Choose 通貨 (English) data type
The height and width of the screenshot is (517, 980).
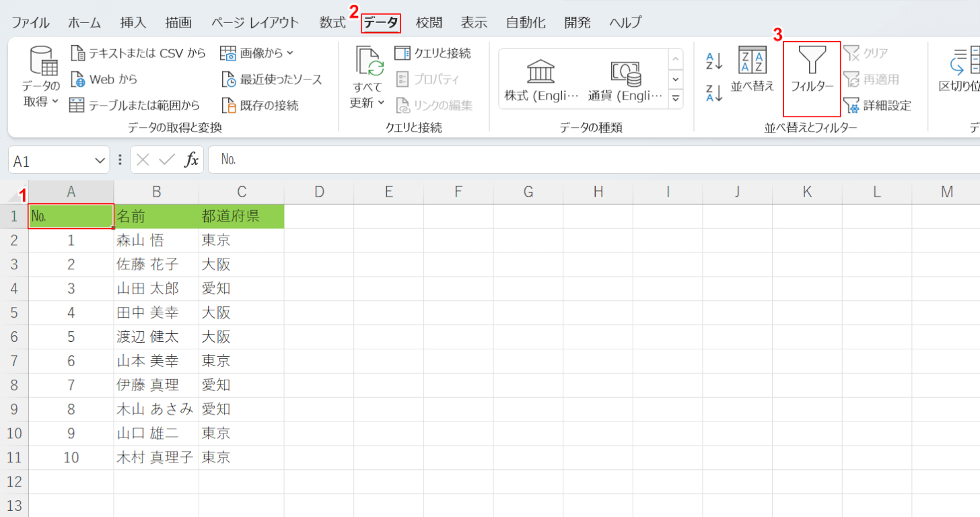click(x=625, y=79)
